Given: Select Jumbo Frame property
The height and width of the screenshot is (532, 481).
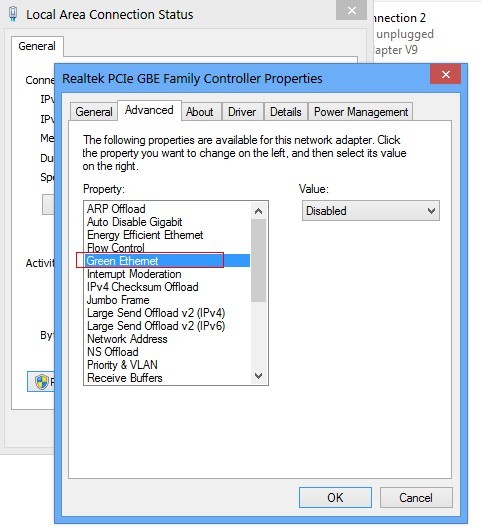Looking at the screenshot, I should click(167, 300).
